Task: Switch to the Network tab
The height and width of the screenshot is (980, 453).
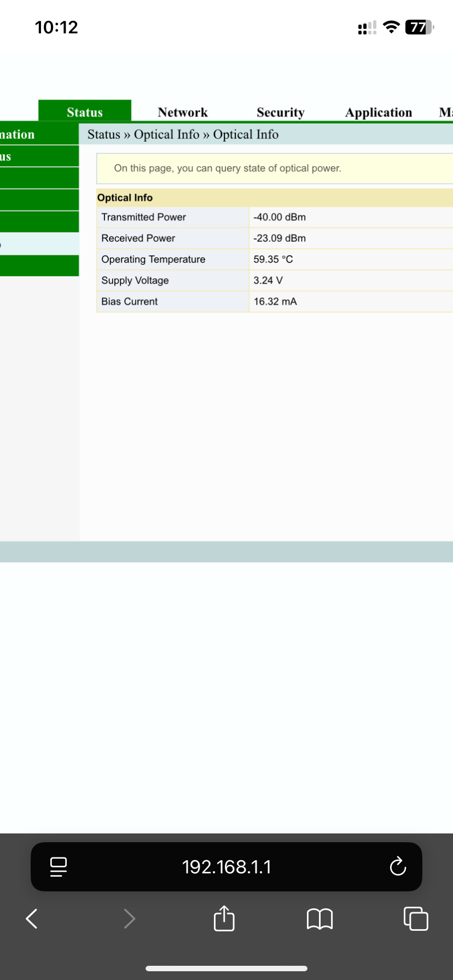Action: coord(183,112)
